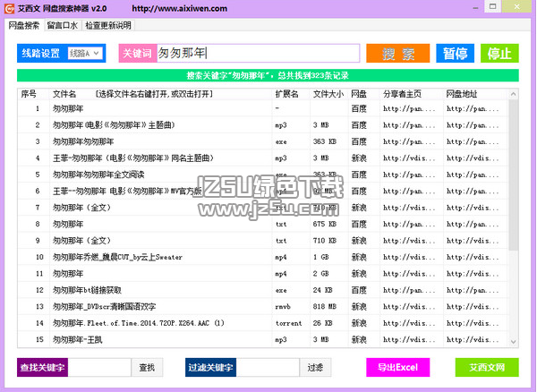Screen dimensions: 537x392
Task: Select row 13 匆匆那年_DVDscr清晰国语双字
Action: pos(262,306)
